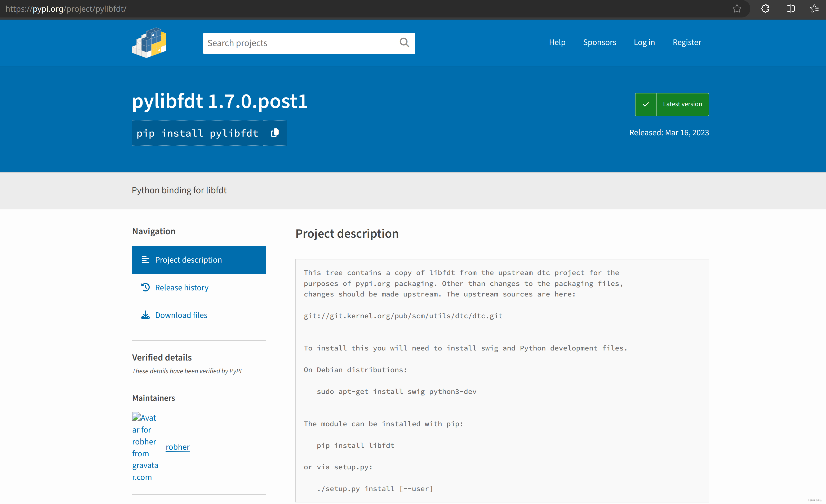Click 'sudo apt-get install swig python3-dev' line
The image size is (826, 504).
(x=396, y=391)
